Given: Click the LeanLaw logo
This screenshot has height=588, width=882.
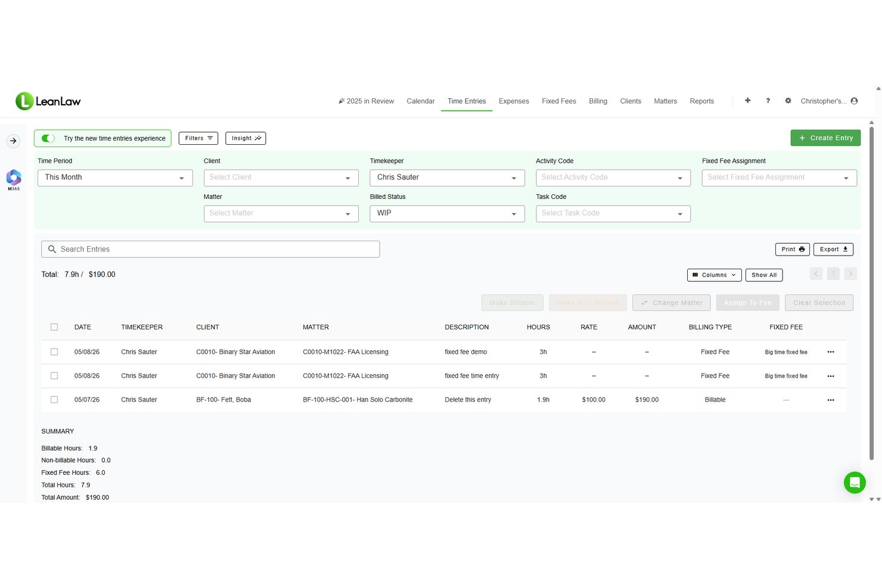Looking at the screenshot, I should click(48, 101).
